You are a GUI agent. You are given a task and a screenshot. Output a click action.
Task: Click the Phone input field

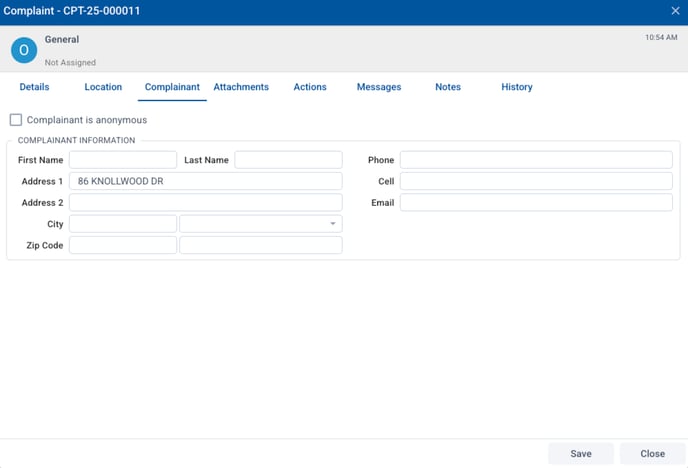click(x=536, y=160)
